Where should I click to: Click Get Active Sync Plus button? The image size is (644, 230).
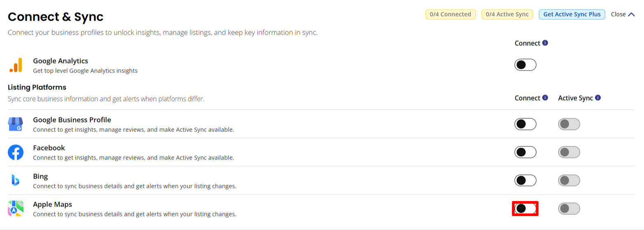572,14
